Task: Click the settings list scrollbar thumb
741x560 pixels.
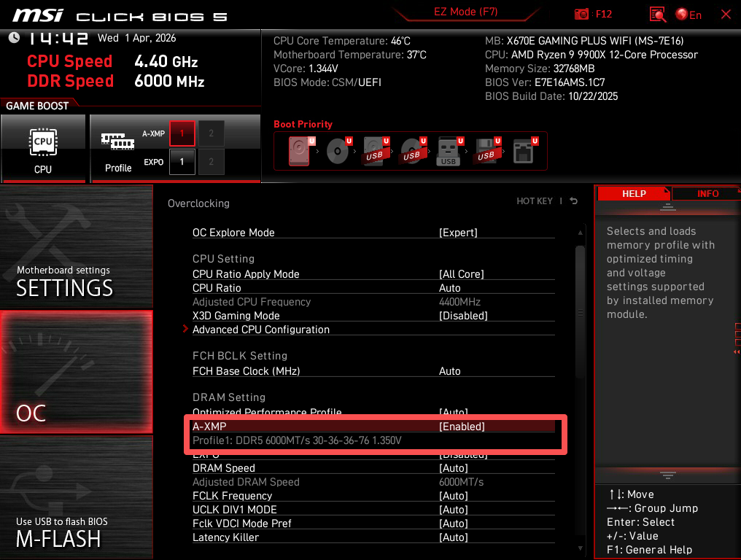Action: pos(580,312)
